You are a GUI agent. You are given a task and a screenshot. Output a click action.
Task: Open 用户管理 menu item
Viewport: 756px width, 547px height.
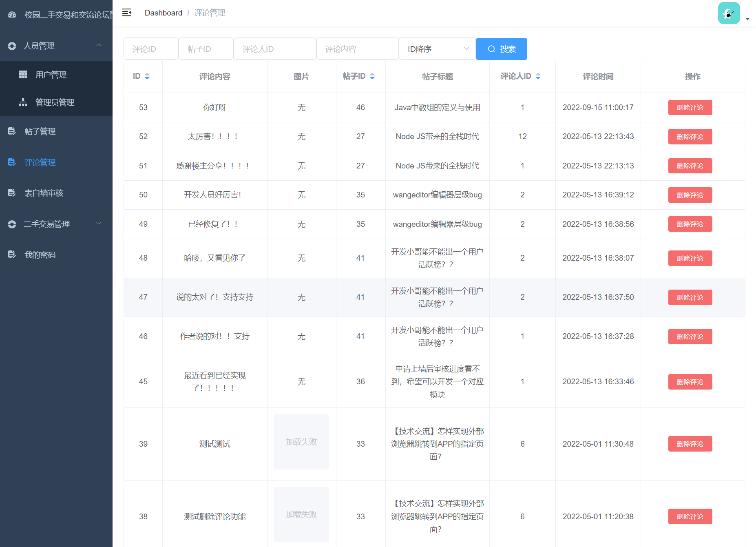coord(56,75)
